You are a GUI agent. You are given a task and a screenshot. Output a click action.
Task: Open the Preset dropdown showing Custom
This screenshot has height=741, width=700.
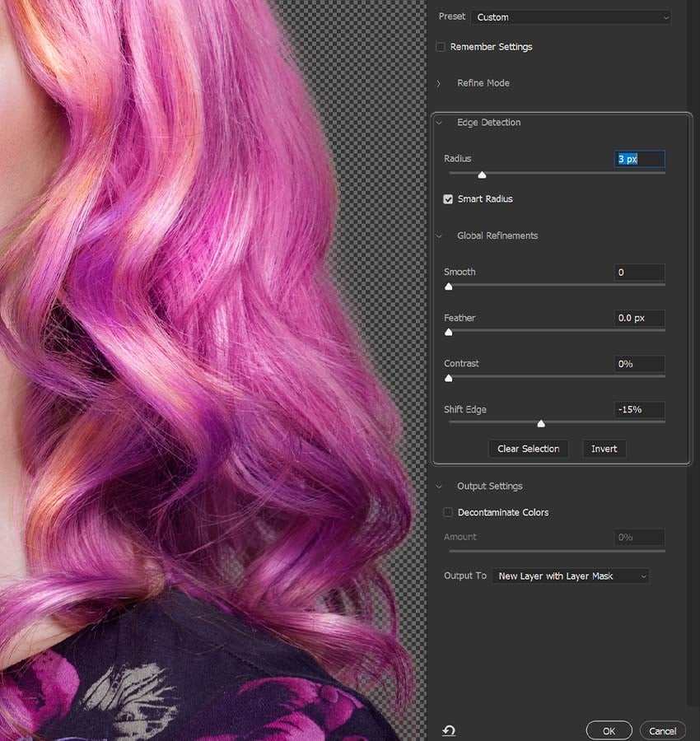point(572,16)
